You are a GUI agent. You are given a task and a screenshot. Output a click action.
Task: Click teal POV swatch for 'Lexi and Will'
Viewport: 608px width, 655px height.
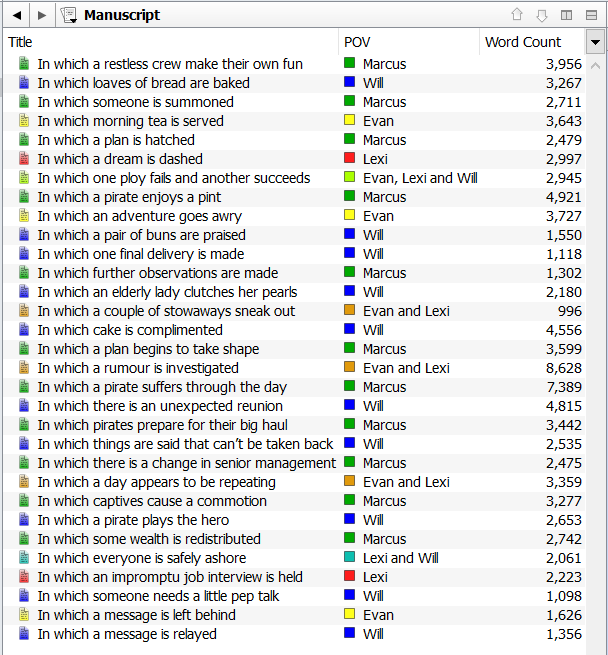[x=350, y=558]
